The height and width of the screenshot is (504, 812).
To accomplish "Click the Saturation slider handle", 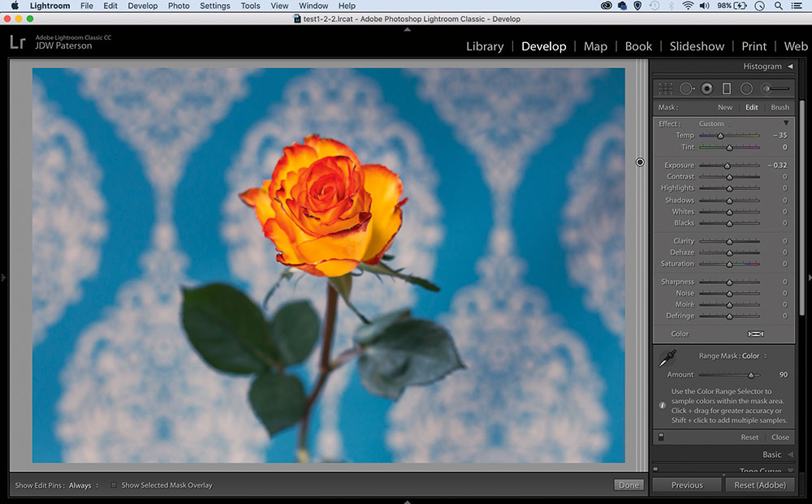I will click(x=729, y=264).
